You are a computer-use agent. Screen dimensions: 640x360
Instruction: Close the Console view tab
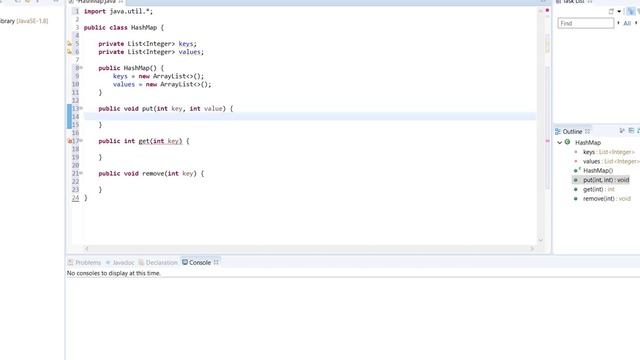(x=216, y=262)
